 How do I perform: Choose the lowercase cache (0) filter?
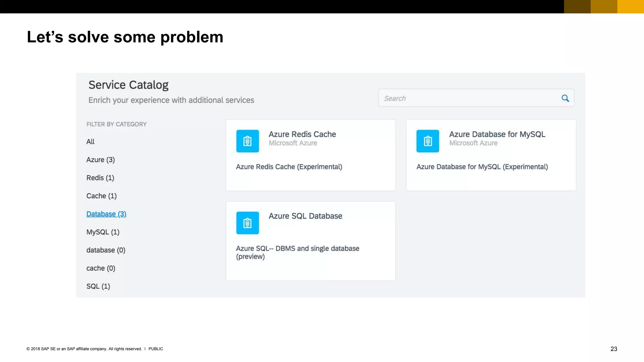point(101,268)
